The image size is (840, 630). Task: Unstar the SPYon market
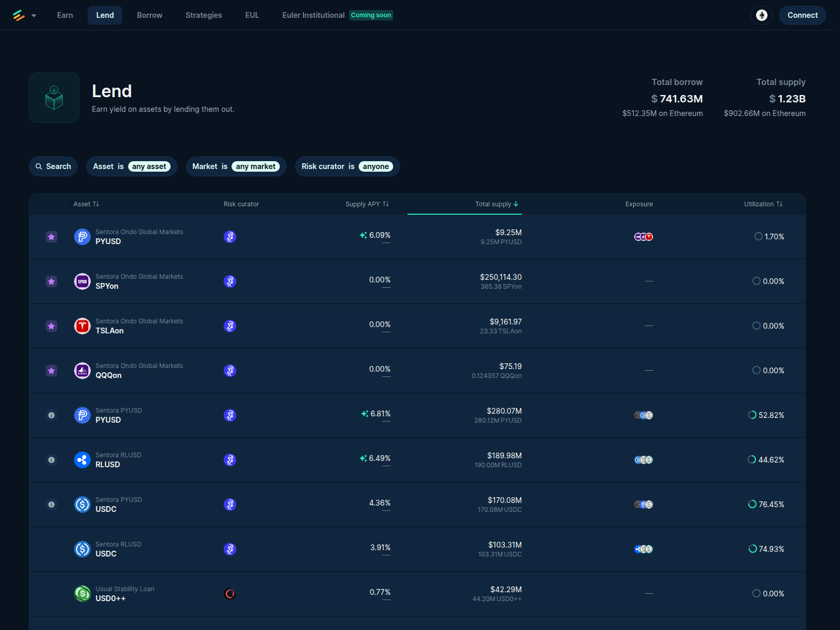[x=51, y=281]
